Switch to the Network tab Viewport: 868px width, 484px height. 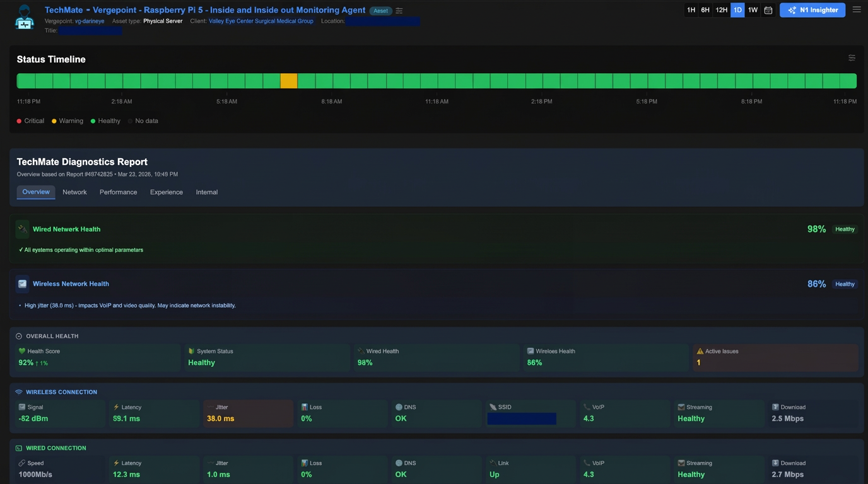pyautogui.click(x=74, y=192)
